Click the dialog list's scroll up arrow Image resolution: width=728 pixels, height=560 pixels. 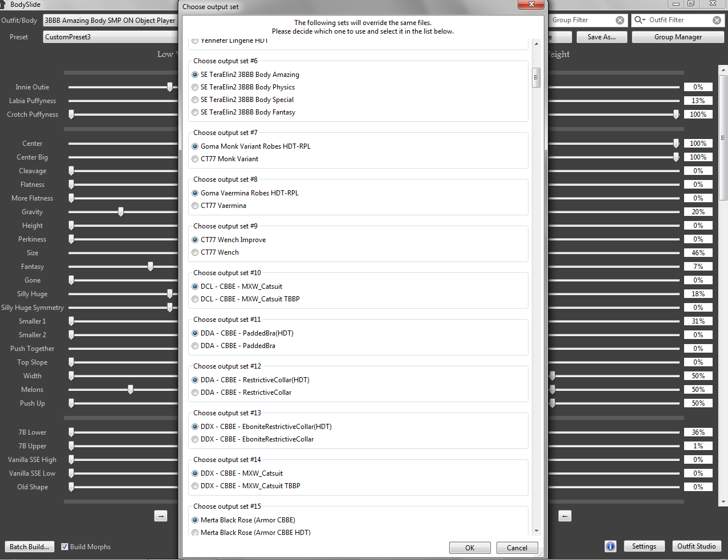pos(536,44)
